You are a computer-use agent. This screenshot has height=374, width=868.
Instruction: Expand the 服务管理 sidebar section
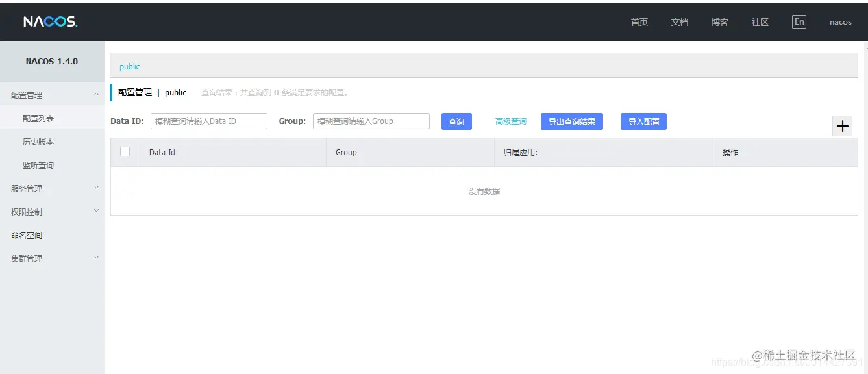click(x=52, y=188)
